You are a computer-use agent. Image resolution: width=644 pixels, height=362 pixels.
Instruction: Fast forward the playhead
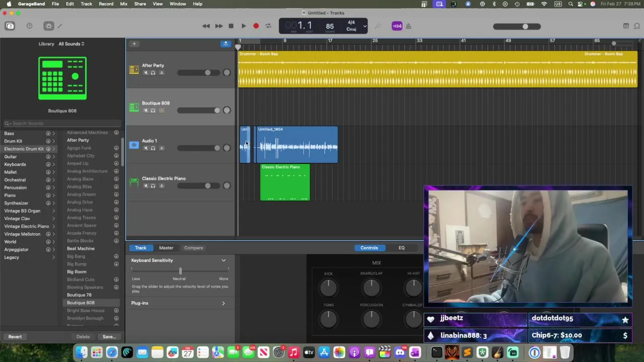(218, 26)
